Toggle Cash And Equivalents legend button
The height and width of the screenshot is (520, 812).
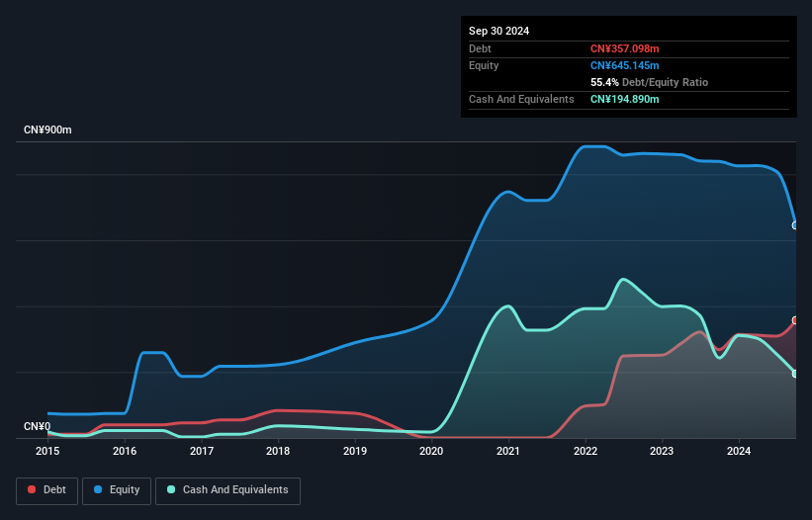227,490
